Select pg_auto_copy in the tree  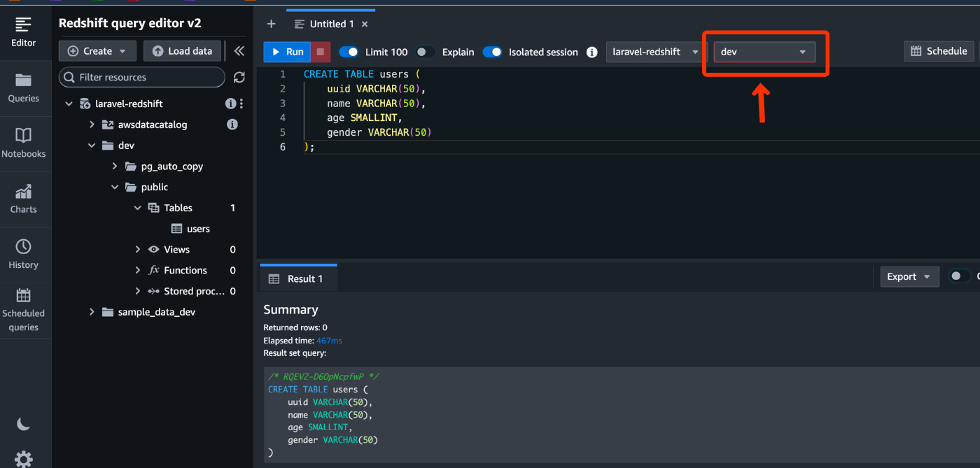click(x=172, y=166)
